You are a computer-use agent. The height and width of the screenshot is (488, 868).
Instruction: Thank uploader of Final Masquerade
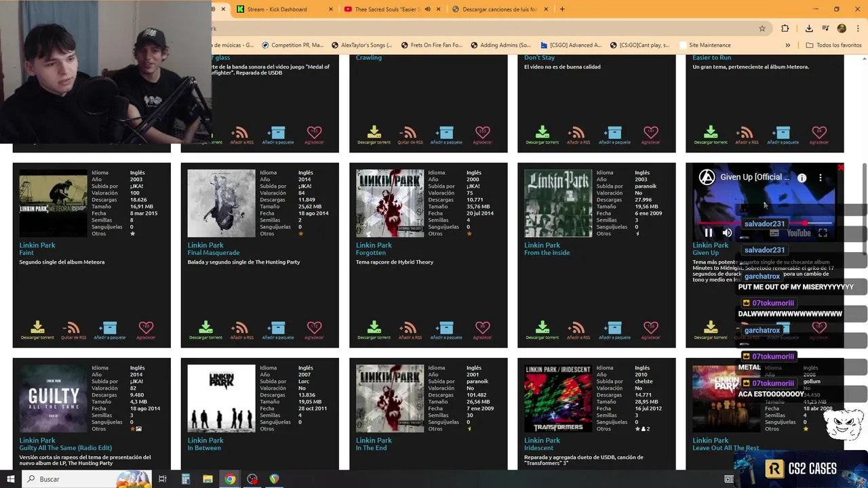[314, 330]
